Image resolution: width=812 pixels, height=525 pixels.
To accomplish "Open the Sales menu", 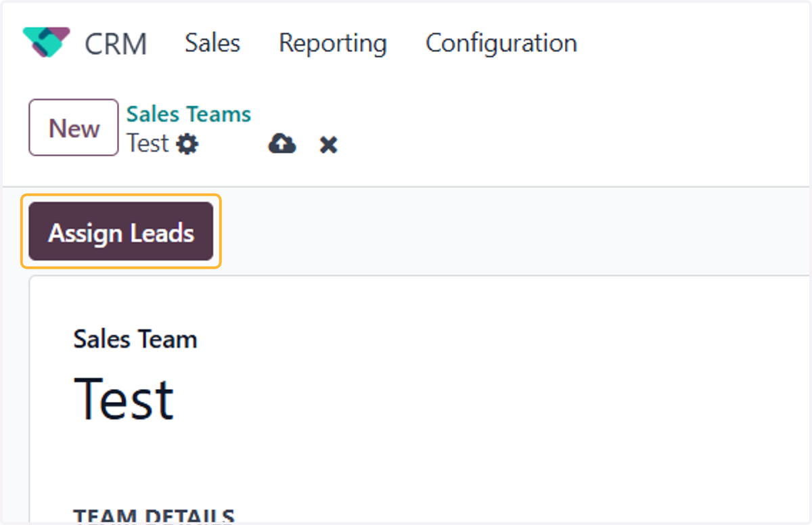I will coord(212,43).
